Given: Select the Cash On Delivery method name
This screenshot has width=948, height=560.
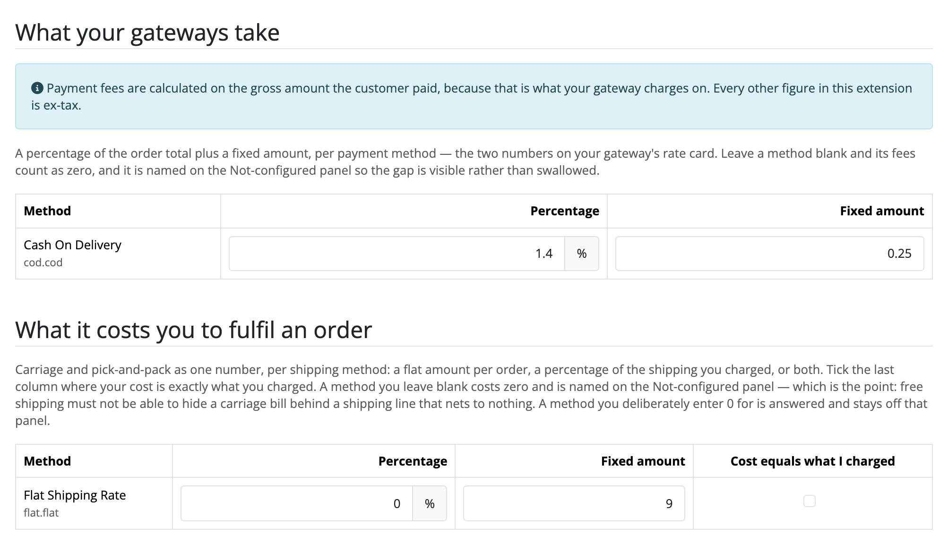Looking at the screenshot, I should click(72, 245).
